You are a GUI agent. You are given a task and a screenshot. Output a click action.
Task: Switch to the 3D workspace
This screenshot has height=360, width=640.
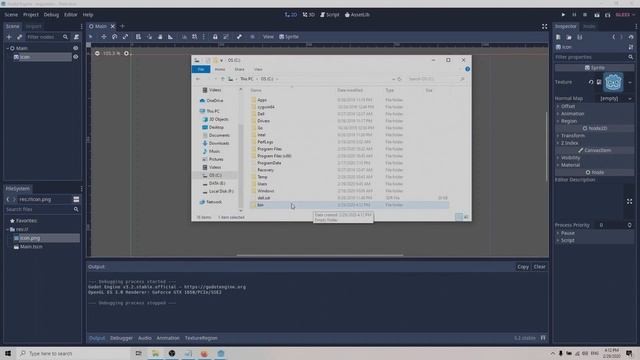point(309,15)
